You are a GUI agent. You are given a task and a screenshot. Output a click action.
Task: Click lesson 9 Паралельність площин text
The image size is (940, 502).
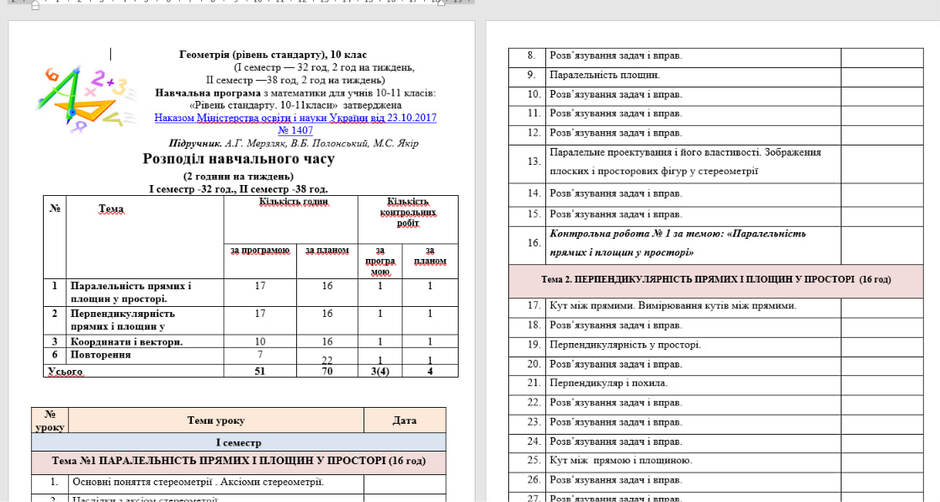tap(605, 75)
